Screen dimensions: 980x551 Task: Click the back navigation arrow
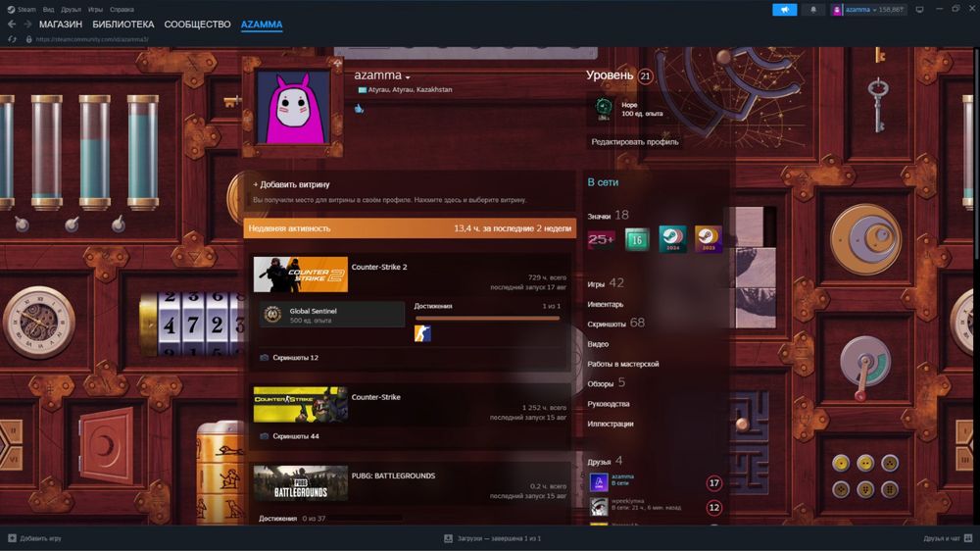click(x=12, y=24)
